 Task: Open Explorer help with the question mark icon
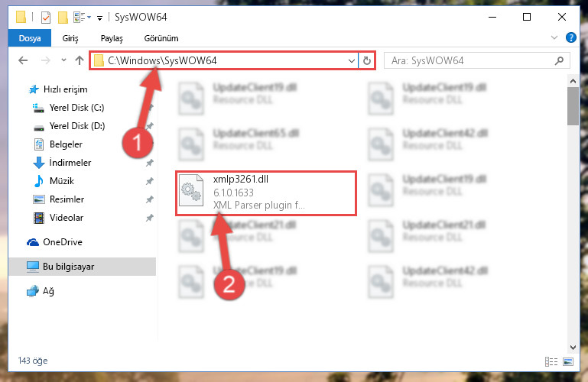570,38
